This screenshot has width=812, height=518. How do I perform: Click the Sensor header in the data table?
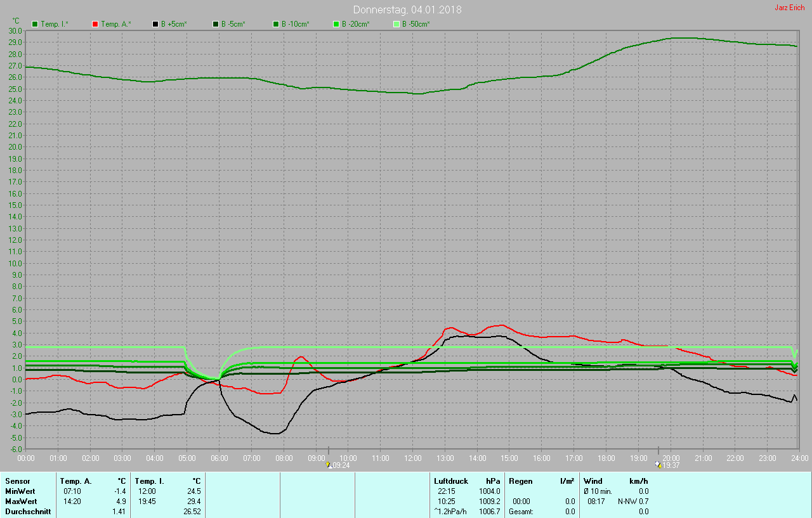[x=18, y=481]
